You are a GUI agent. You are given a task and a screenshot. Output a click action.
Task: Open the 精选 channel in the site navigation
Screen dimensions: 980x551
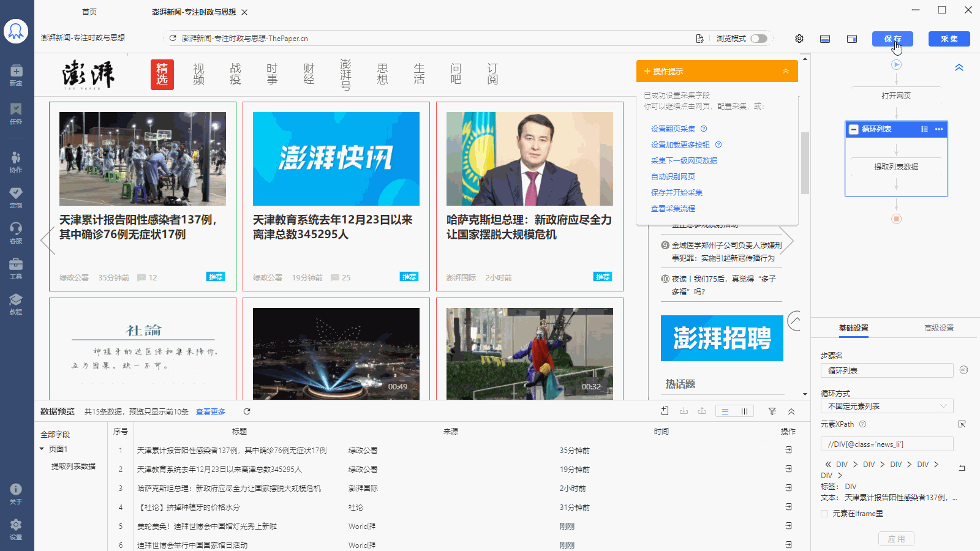pyautogui.click(x=162, y=75)
